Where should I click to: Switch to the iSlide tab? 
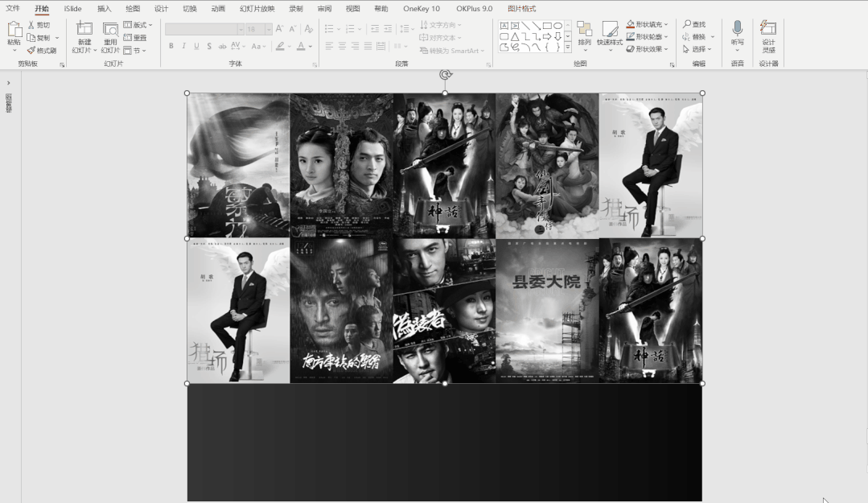click(72, 8)
